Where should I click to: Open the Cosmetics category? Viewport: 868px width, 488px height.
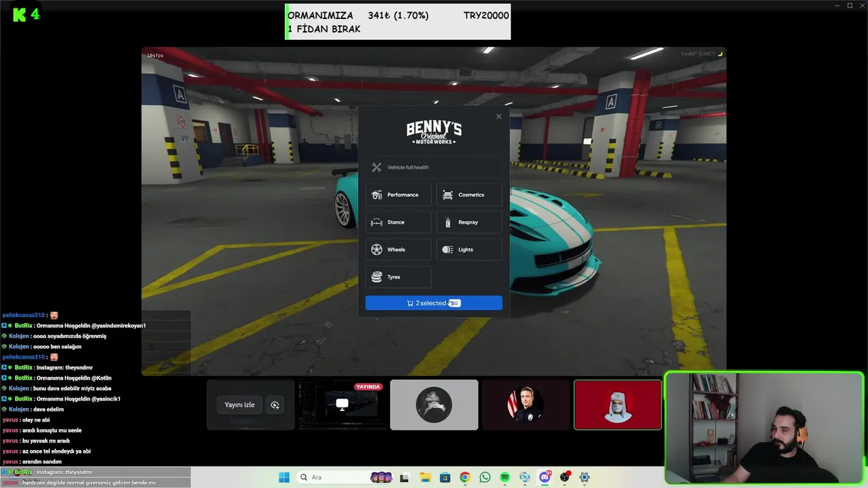(469, 195)
